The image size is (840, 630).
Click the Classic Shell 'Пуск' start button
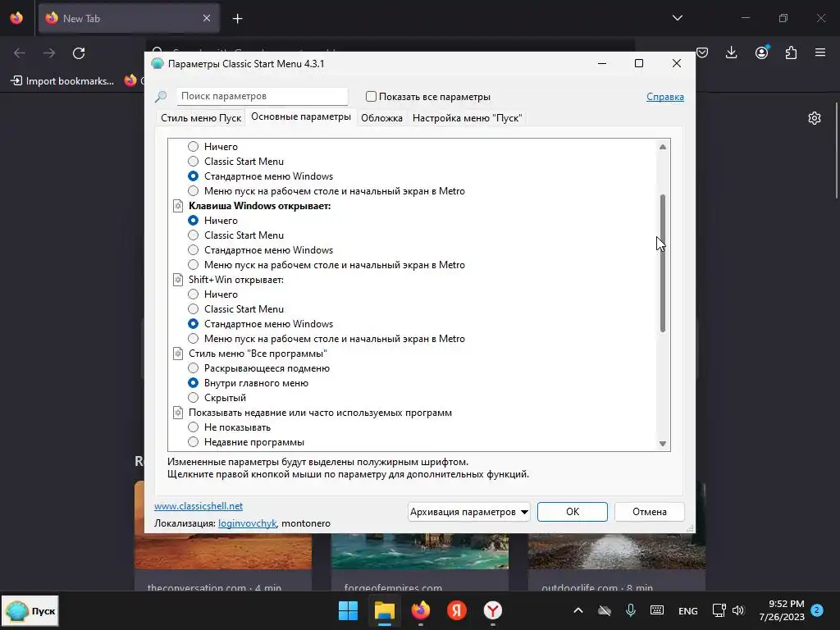tap(30, 611)
